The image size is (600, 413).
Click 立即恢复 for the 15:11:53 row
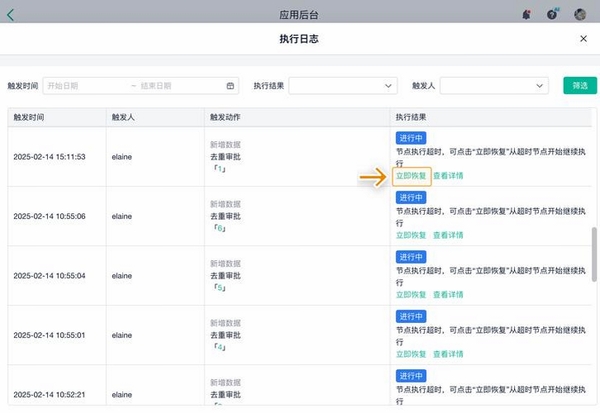point(411,176)
